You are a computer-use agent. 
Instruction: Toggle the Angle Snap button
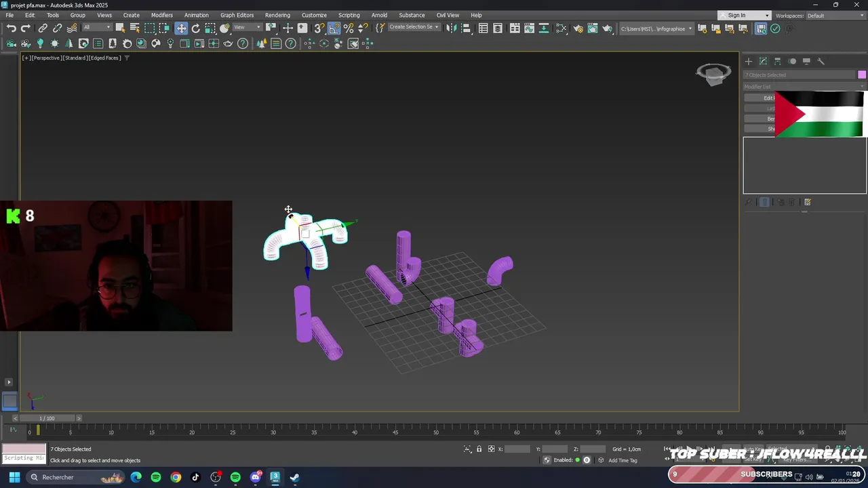334,28
